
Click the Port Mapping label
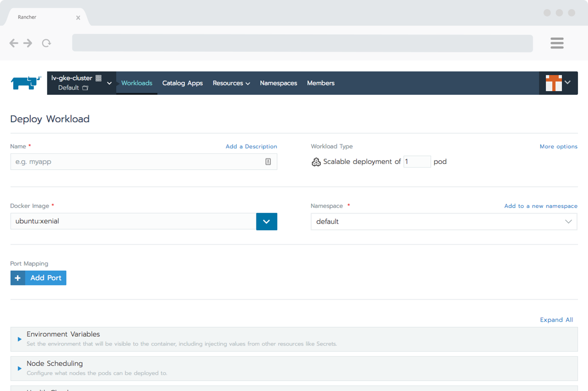pos(29,264)
